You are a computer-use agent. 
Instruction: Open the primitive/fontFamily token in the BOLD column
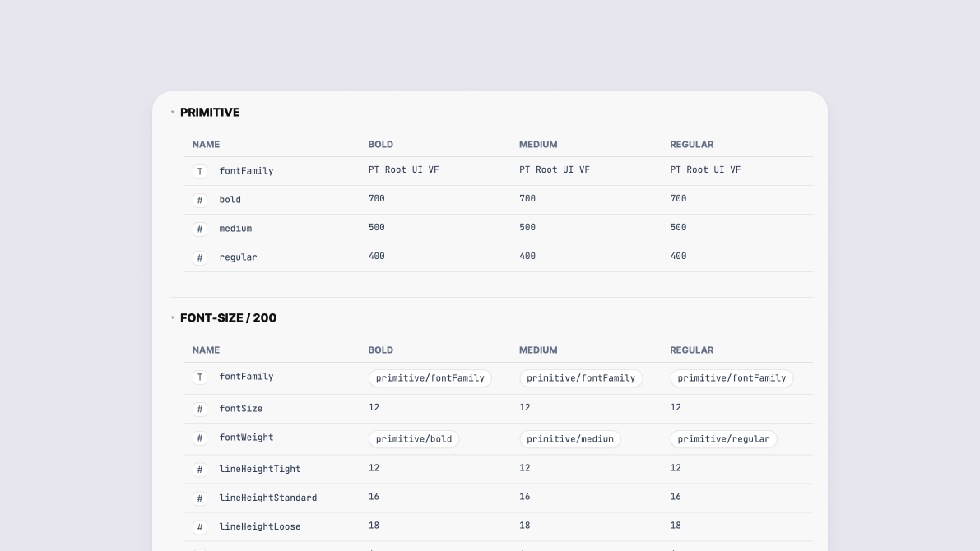click(430, 377)
